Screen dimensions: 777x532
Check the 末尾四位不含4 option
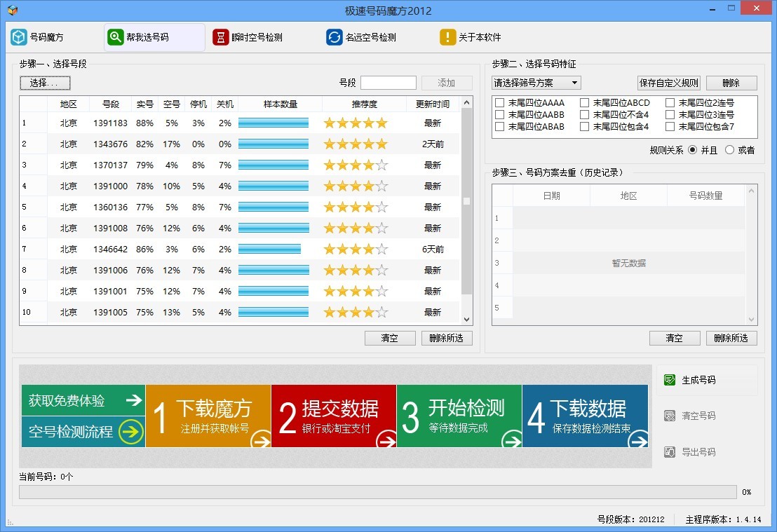click(x=583, y=114)
